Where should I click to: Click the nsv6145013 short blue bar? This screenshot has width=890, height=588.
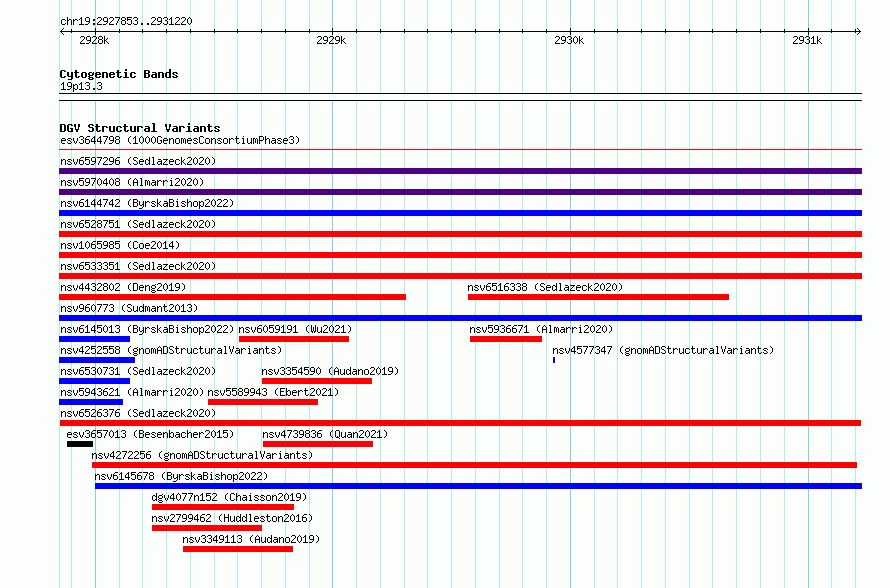tap(95, 339)
